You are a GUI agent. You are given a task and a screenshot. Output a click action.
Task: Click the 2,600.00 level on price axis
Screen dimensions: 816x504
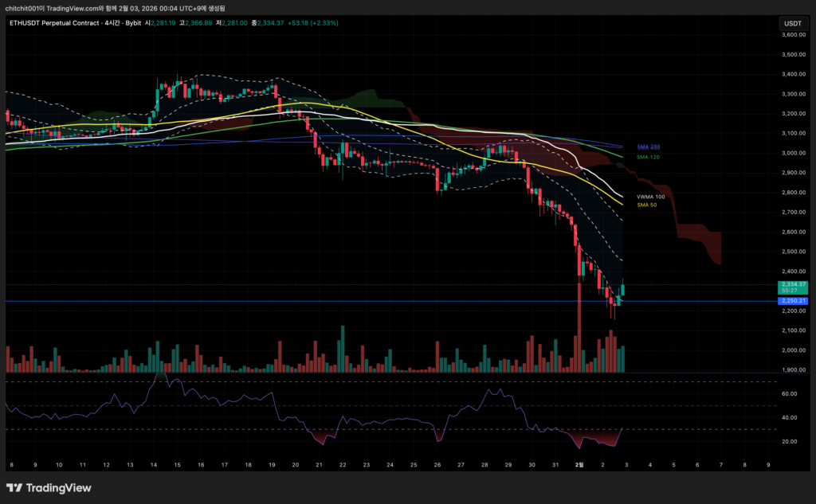coord(793,232)
